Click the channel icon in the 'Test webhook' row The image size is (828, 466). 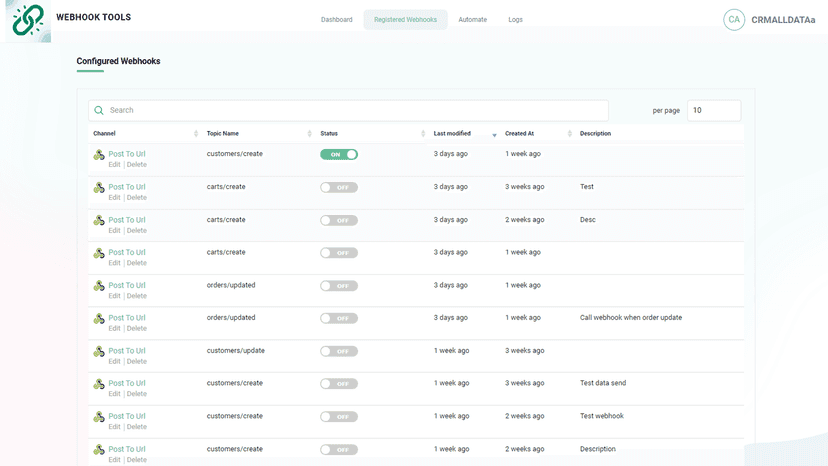point(99,417)
